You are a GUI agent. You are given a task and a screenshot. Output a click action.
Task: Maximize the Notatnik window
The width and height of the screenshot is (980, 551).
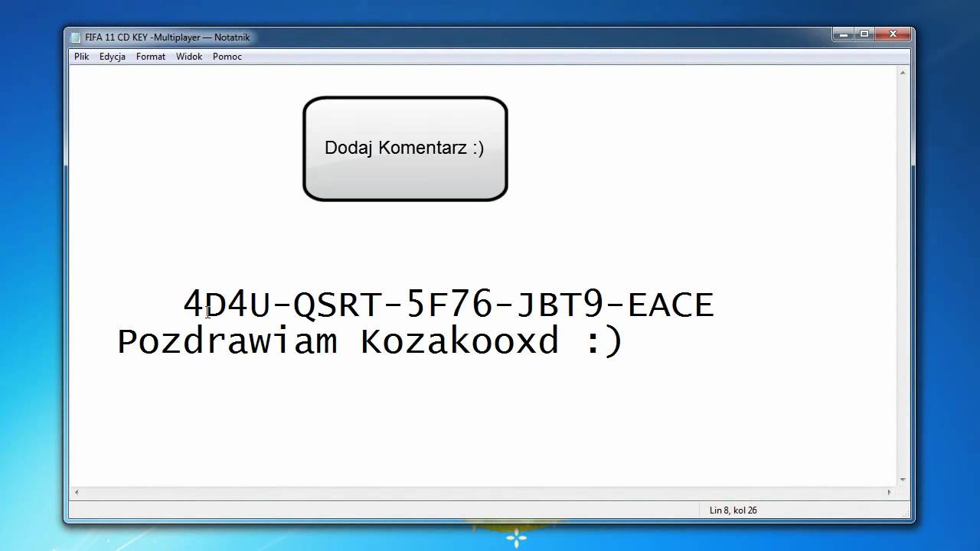pyautogui.click(x=864, y=34)
